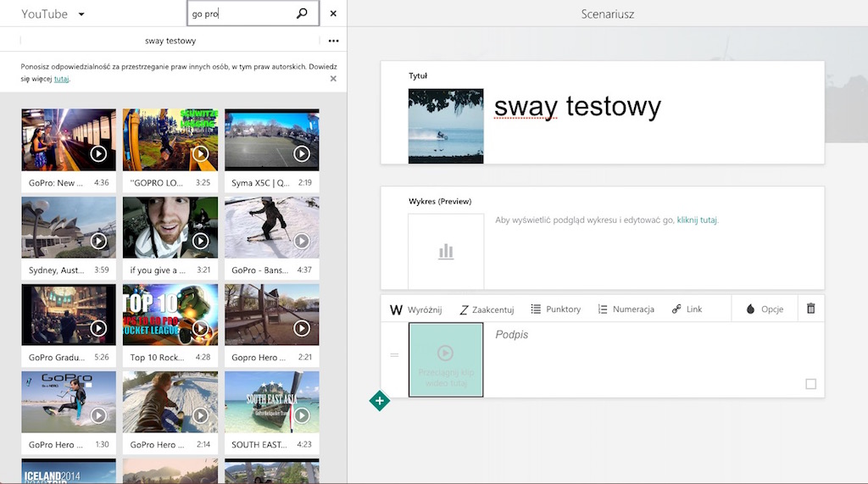This screenshot has width=868, height=484.
Task: Click the chart placeholder icon
Action: [446, 252]
